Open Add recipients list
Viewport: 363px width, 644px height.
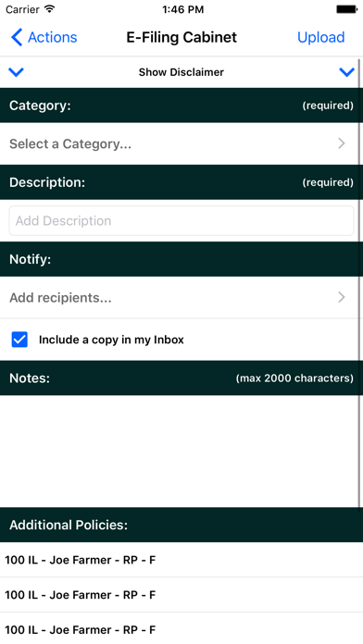point(181,297)
